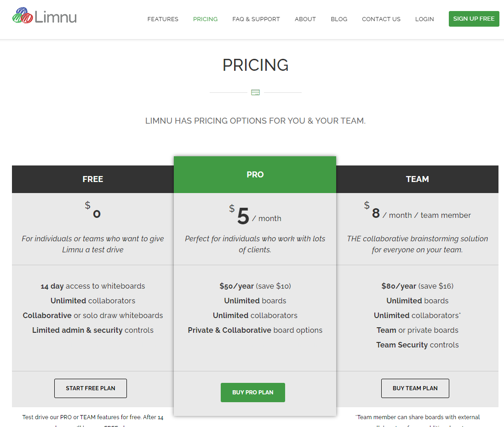Click the Pricing page heading
The image size is (504, 427).
[x=255, y=65]
